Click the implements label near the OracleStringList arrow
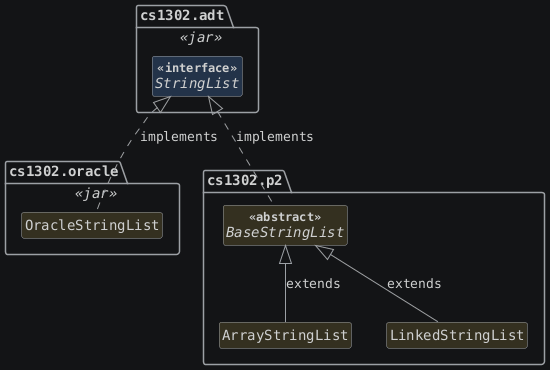This screenshot has width=550, height=370. [179, 136]
